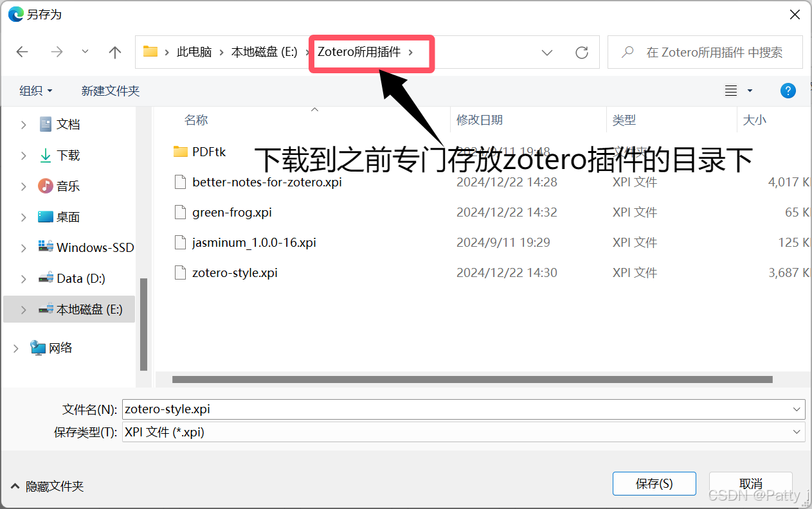Sort files by 类型 column header
The height and width of the screenshot is (509, 812).
624,120
